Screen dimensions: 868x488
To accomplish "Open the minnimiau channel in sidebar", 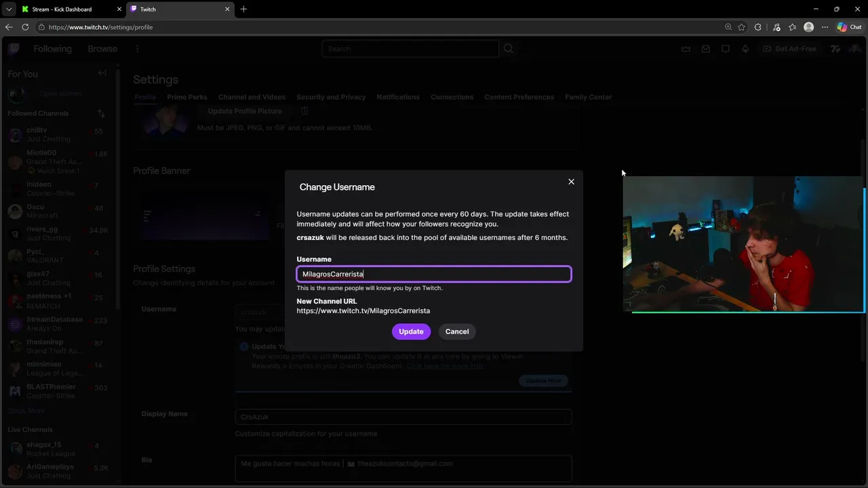I will [x=58, y=369].
